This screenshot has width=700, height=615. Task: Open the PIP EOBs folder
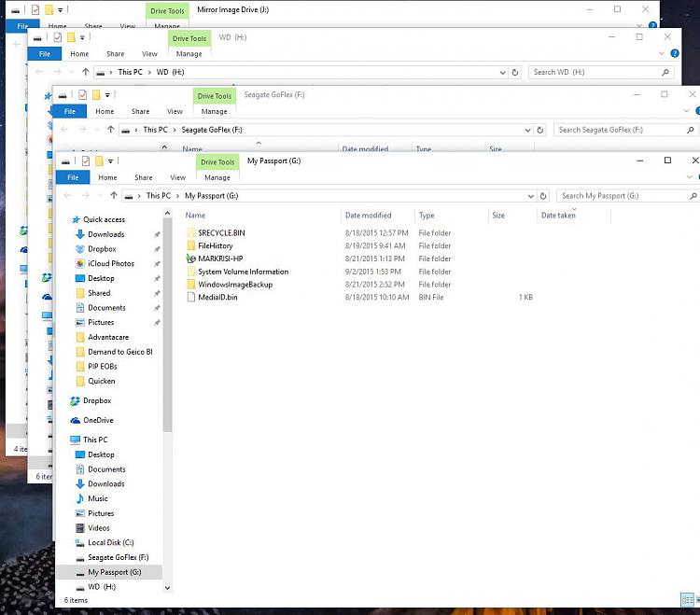pyautogui.click(x=103, y=367)
